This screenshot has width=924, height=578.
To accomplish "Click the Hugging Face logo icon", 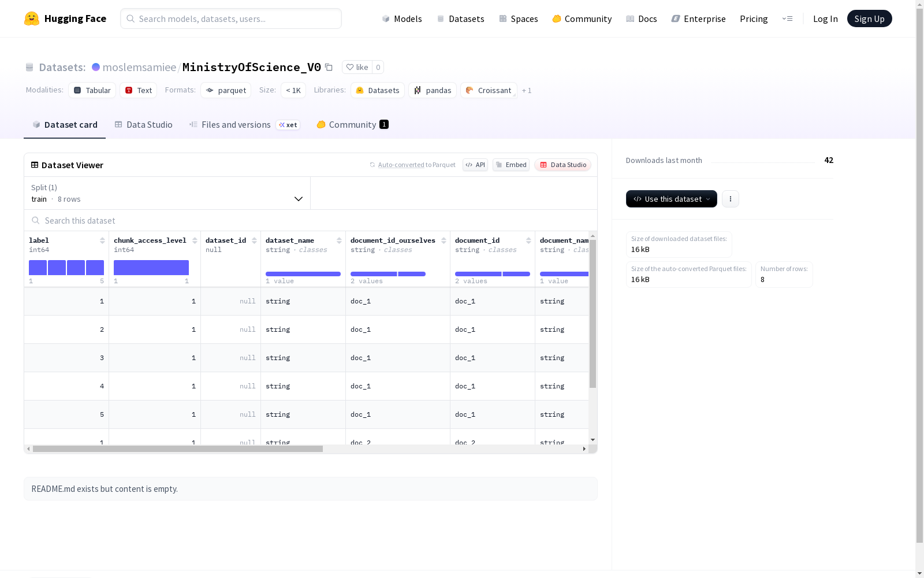I will tap(32, 18).
